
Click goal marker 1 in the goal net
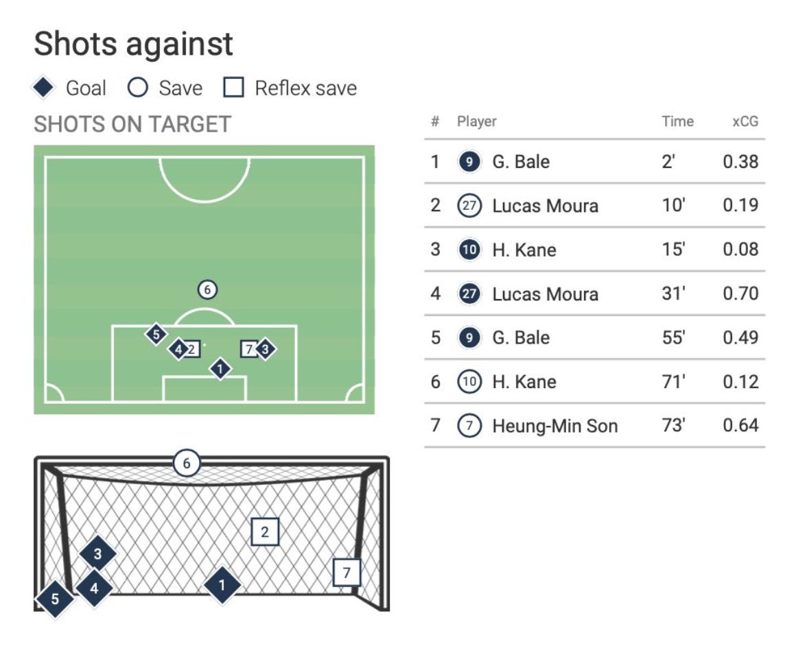[x=222, y=585]
